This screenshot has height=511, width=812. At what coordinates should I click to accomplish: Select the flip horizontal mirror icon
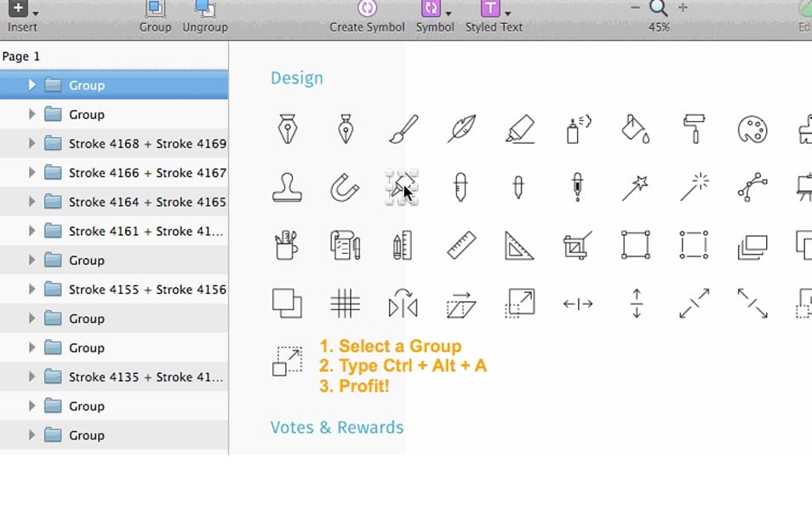pyautogui.click(x=403, y=303)
